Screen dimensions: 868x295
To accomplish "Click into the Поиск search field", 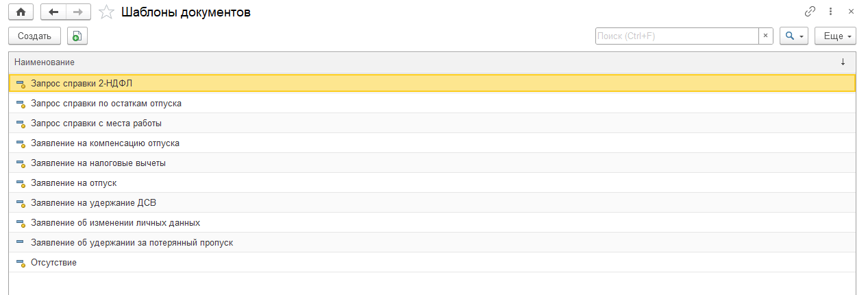I will [677, 36].
